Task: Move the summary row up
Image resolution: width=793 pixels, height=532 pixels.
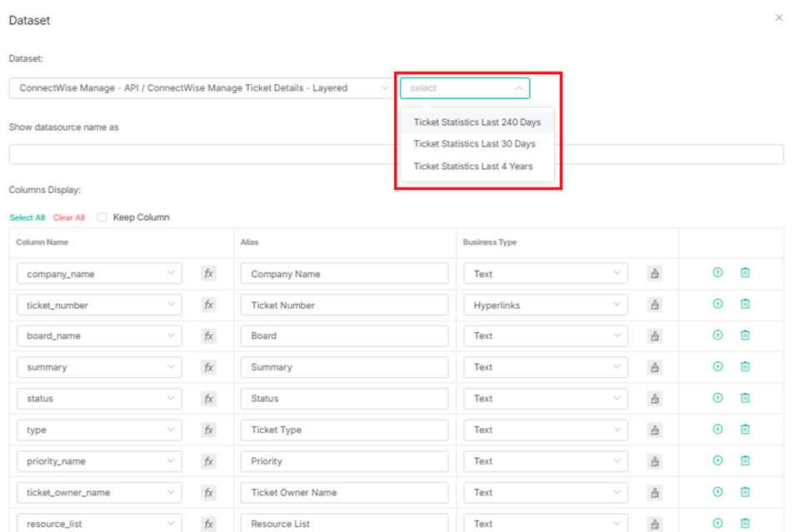Action: tap(717, 366)
